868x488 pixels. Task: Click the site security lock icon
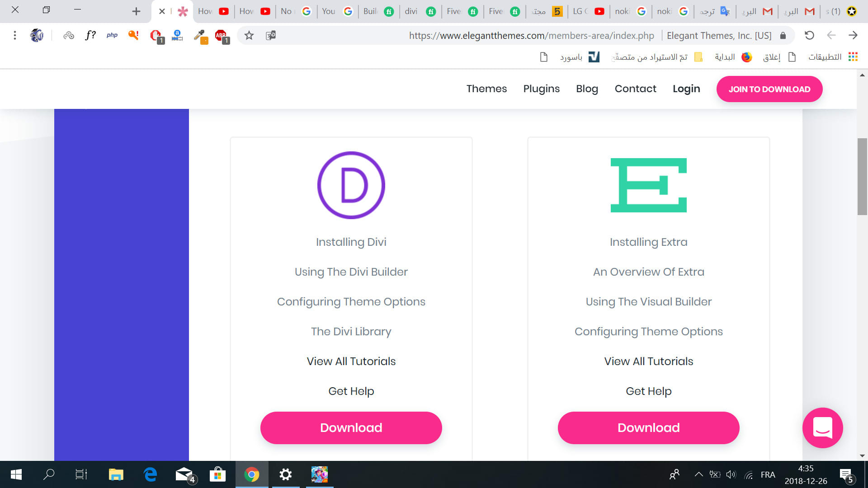pyautogui.click(x=783, y=35)
